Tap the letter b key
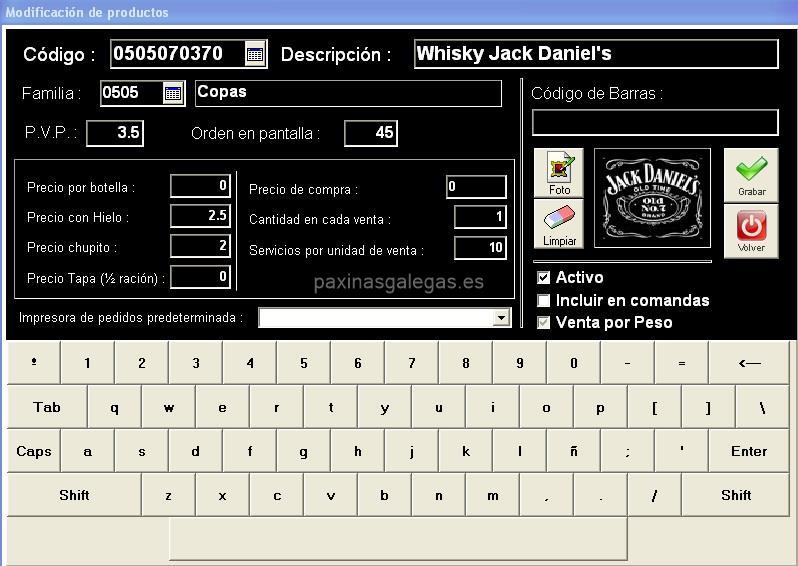 [x=385, y=495]
